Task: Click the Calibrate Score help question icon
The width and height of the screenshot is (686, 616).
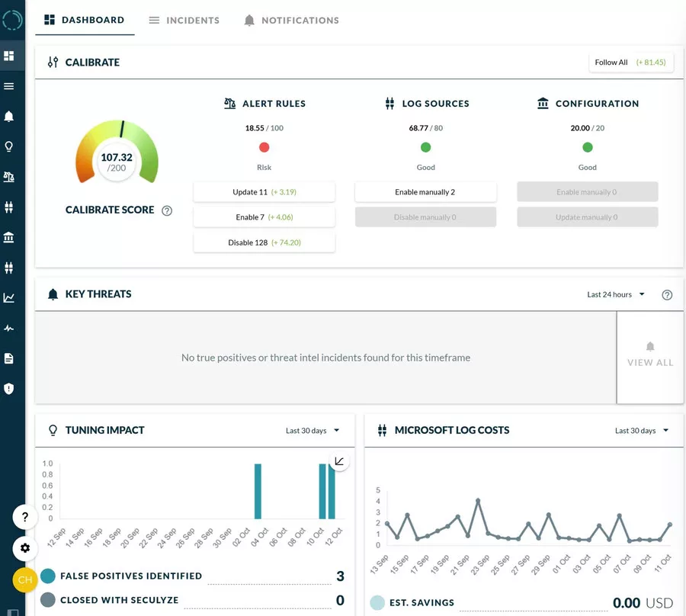Action: point(167,210)
